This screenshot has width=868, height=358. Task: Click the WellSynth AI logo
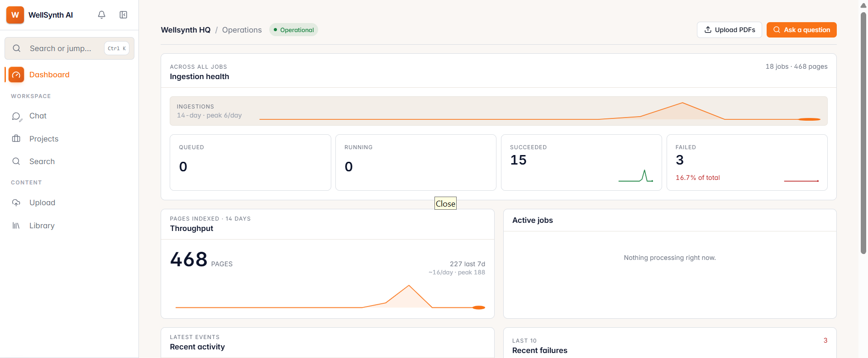(15, 15)
